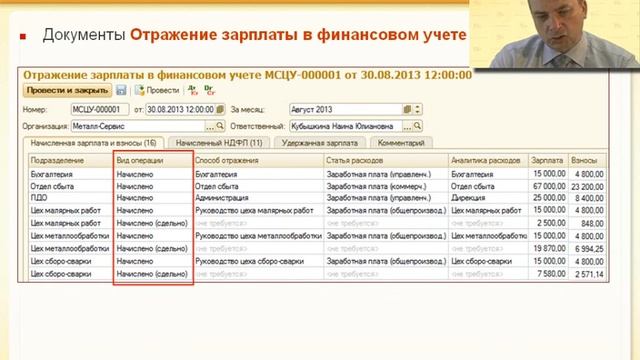Click the Взносы column header
The image size is (640, 360).
(x=587, y=160)
